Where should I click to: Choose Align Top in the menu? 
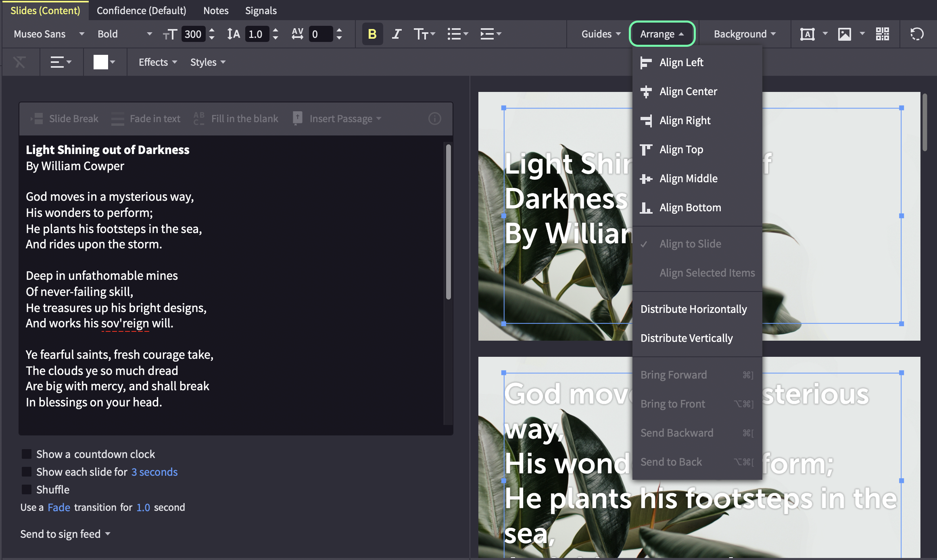pos(697,150)
